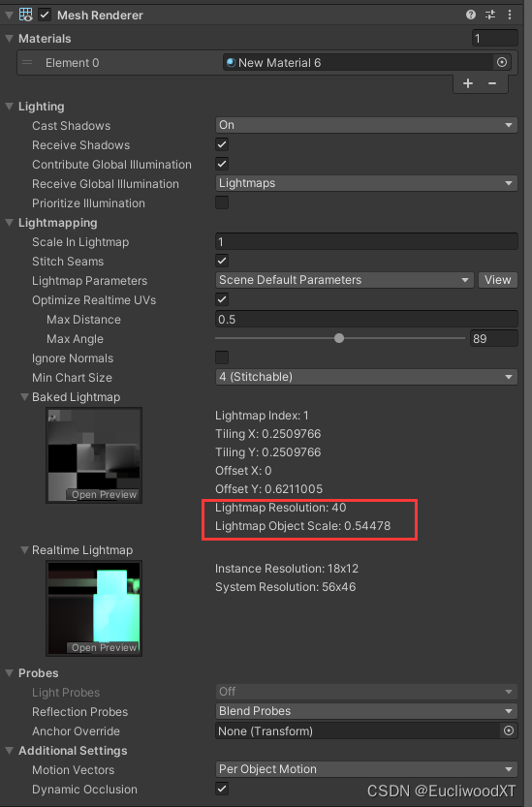Add a material element with plus

click(x=468, y=83)
